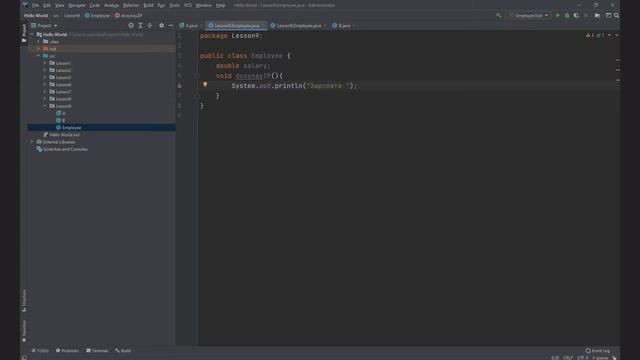Click inside the println string literal
Image resolution: width=640 pixels, height=360 pixels.
pos(328,86)
